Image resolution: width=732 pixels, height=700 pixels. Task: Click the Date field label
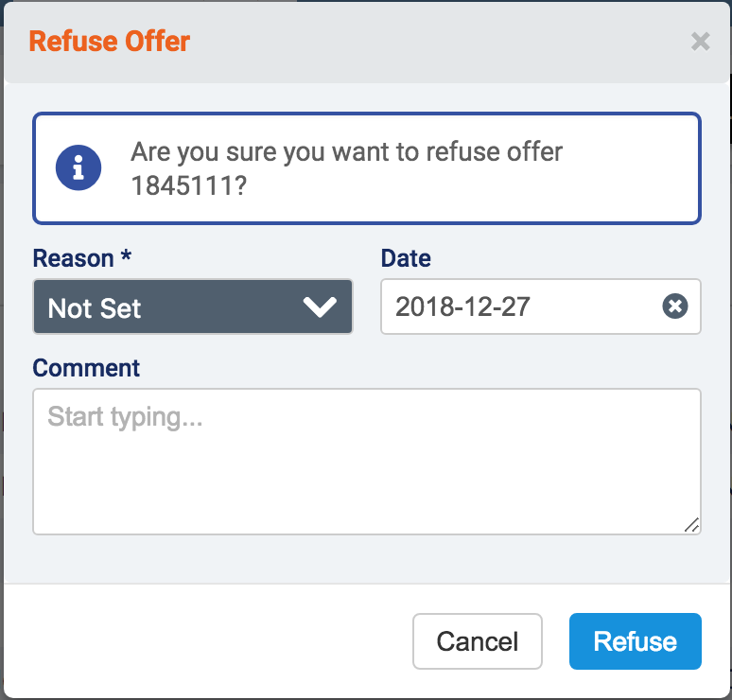(406, 258)
